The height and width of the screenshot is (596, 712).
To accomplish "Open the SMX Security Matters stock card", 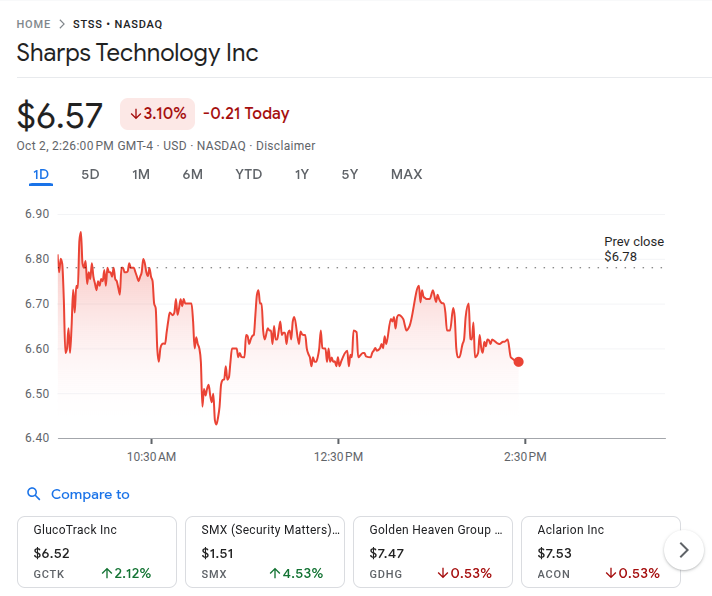I will pyautogui.click(x=264, y=551).
